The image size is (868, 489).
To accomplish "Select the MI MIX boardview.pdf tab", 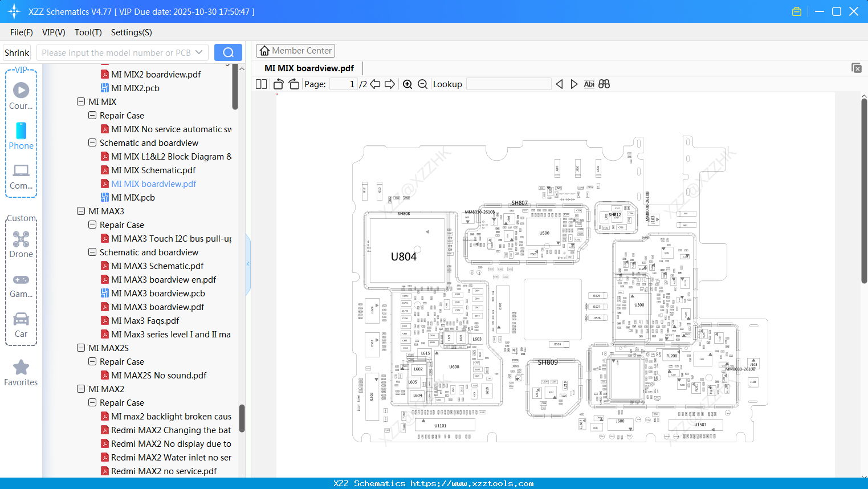I will 309,68.
